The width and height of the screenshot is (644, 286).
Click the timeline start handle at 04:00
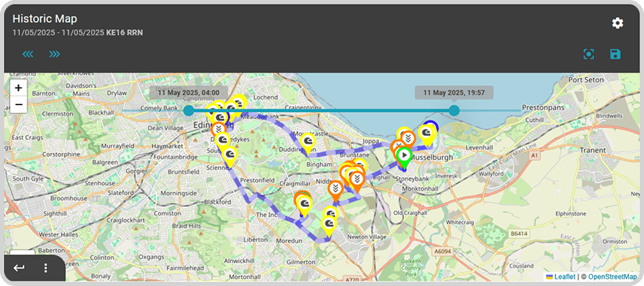pyautogui.click(x=189, y=110)
